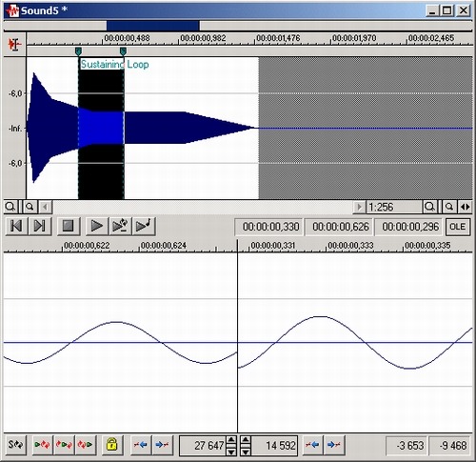Stop playback with the Stop button
Viewport: 476px width, 462px height.
pyautogui.click(x=69, y=226)
